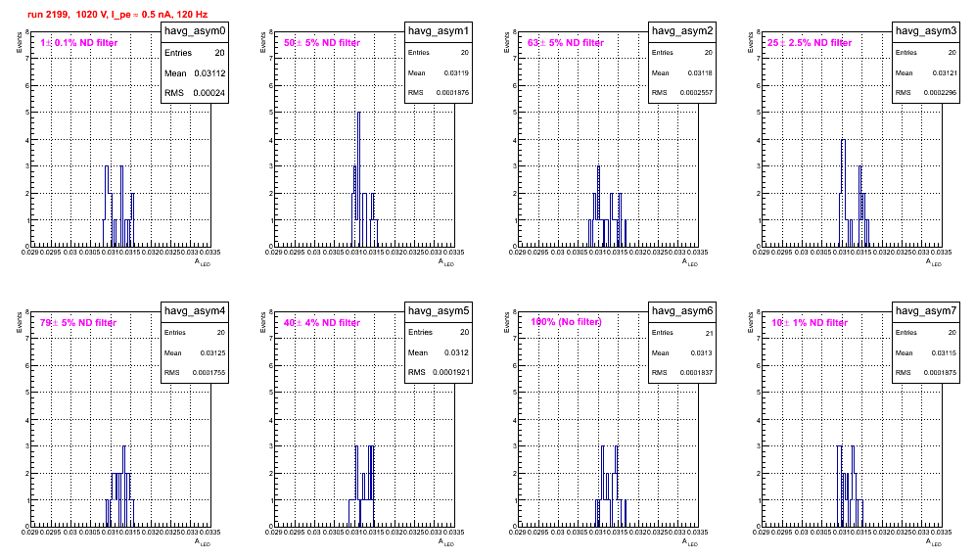The height and width of the screenshot is (560, 975).
Task: Click the Entries label in havg_asym0 box
Action: (x=178, y=53)
